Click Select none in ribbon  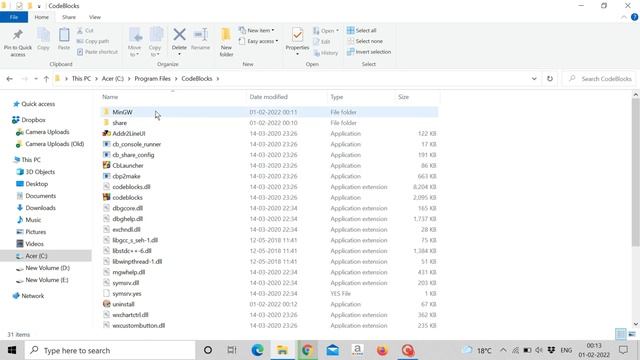click(x=365, y=41)
